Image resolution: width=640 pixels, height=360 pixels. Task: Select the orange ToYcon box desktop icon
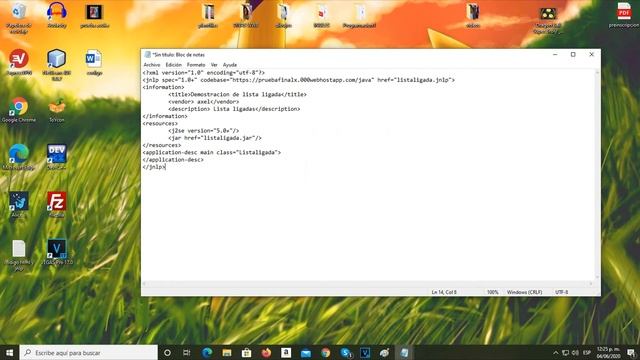coord(57,107)
